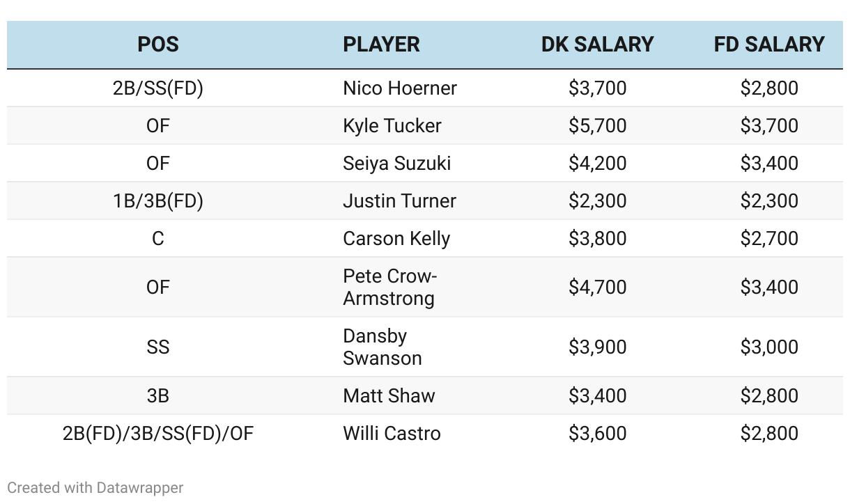Select the Willi Castro player name

[392, 434]
